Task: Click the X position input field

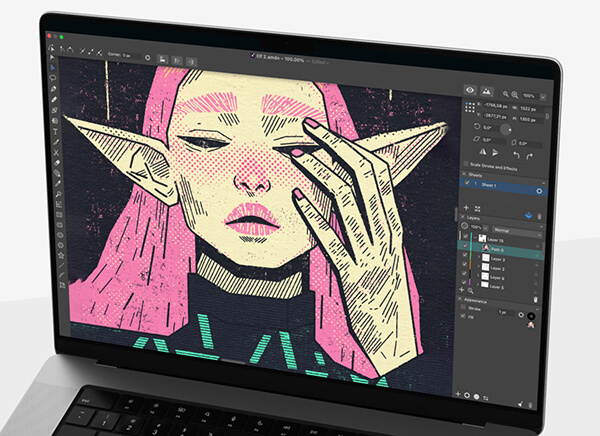Action: (496, 106)
